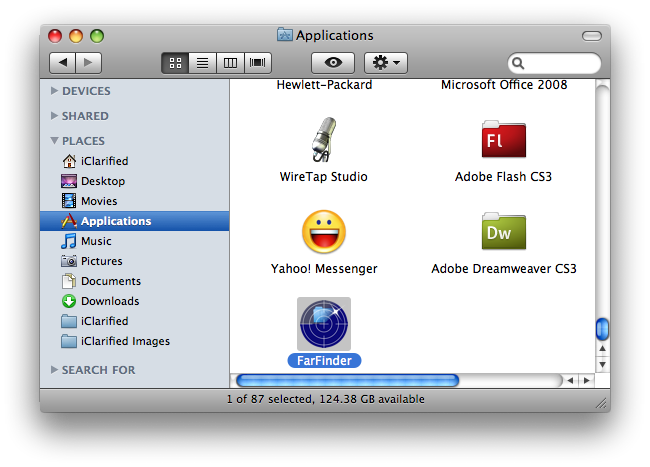
Task: Click the horizontal scrollbar thumb
Action: coord(347,380)
